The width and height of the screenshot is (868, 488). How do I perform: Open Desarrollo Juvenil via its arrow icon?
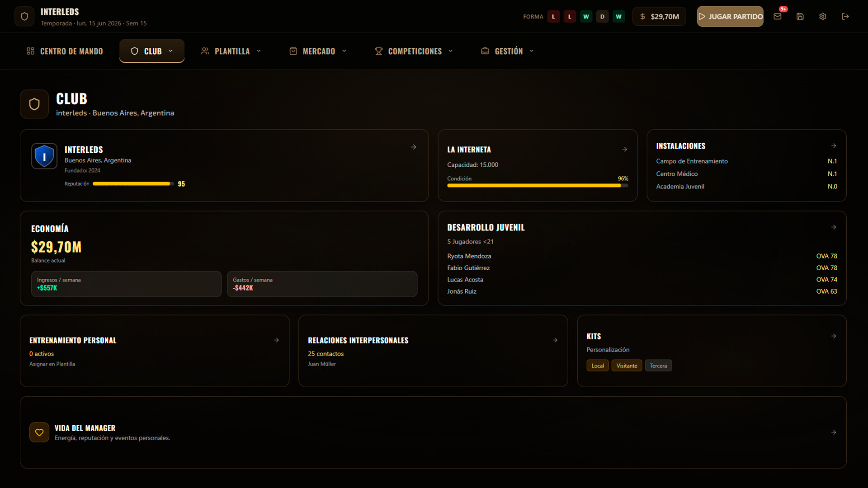pyautogui.click(x=834, y=227)
